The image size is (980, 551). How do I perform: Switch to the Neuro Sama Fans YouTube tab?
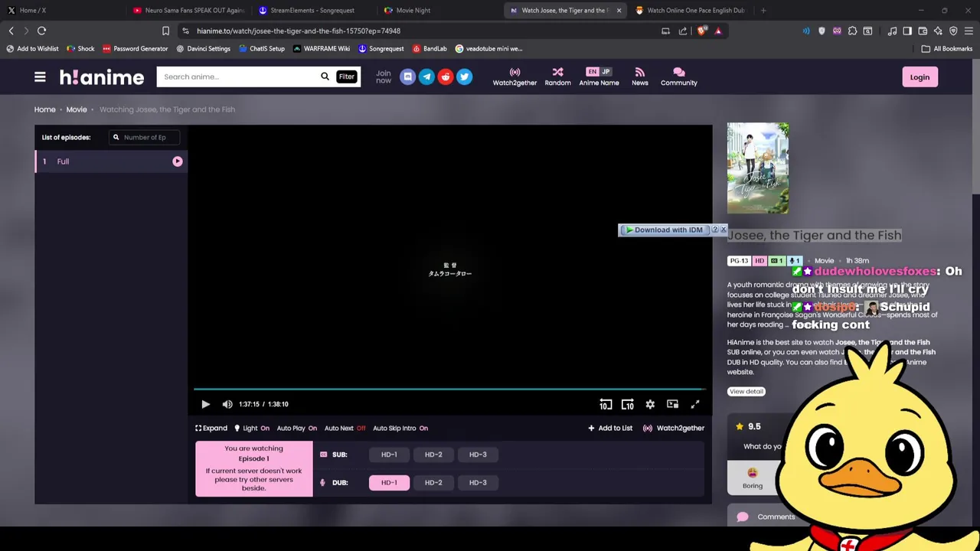pos(188,10)
